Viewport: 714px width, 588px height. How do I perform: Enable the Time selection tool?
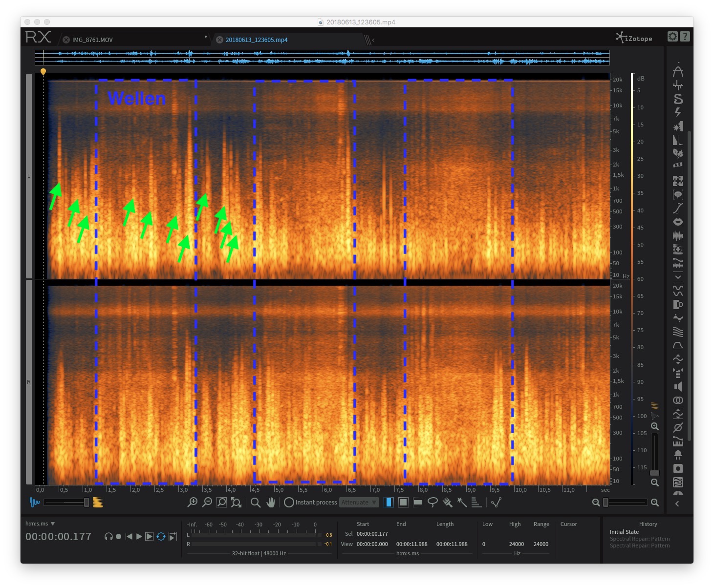(x=389, y=502)
